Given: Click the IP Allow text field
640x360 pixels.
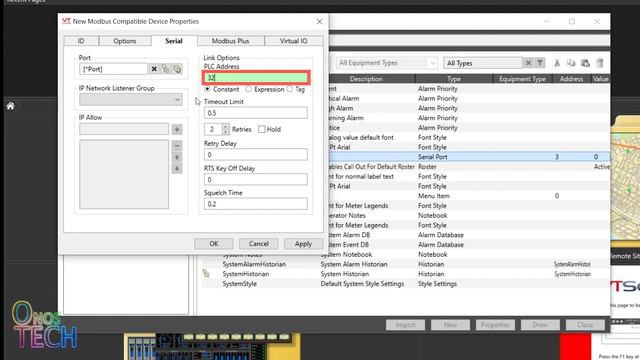Looking at the screenshot, I should [x=124, y=129].
